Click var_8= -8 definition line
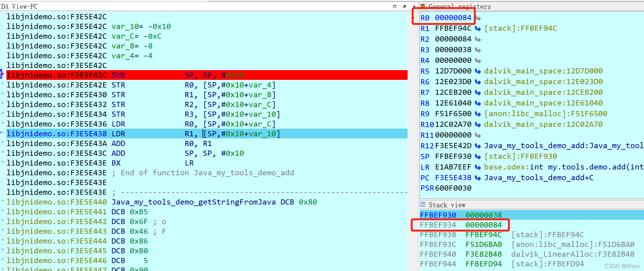644x271 pixels. tap(207, 46)
